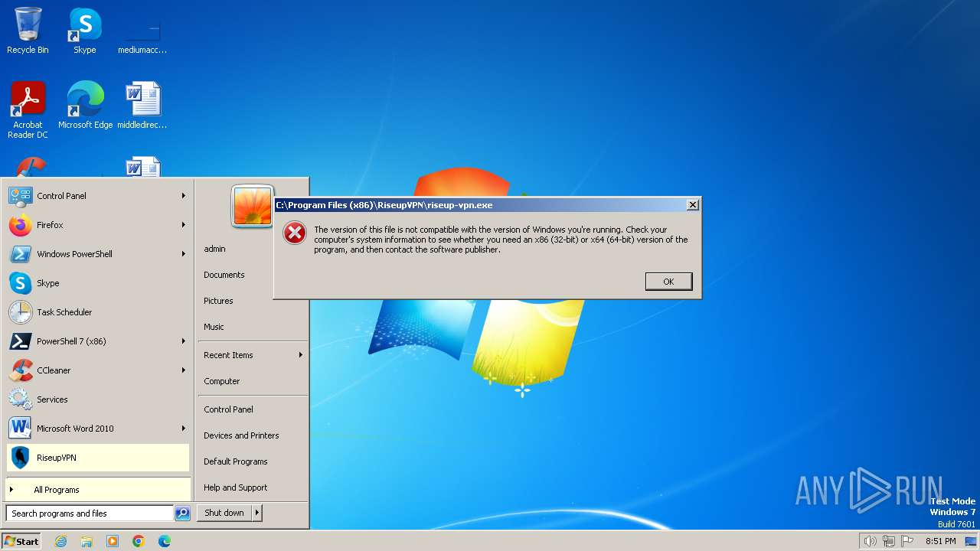Viewport: 980px width, 551px height.
Task: Open Control Panel in right Start column
Action: click(228, 409)
